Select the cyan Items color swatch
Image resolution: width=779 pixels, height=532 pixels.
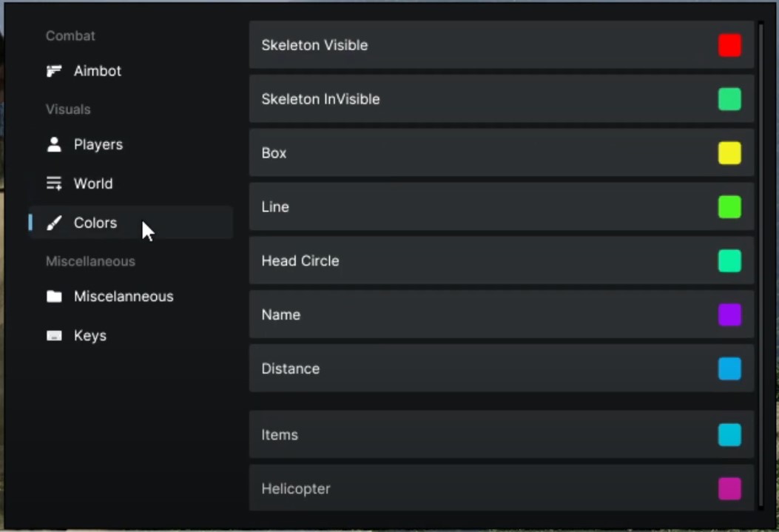[x=729, y=435]
